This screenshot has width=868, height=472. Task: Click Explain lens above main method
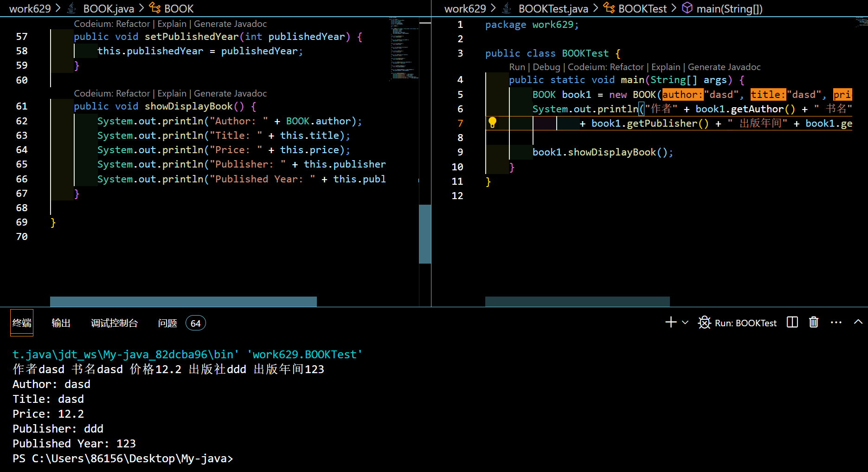tap(666, 67)
